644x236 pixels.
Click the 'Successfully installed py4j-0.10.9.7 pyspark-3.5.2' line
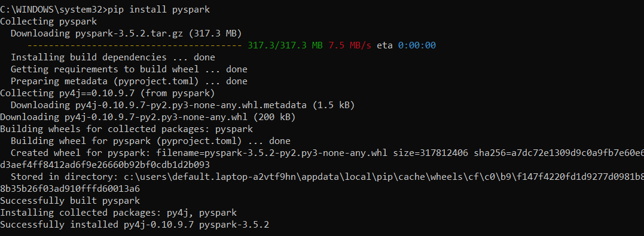(x=135, y=225)
